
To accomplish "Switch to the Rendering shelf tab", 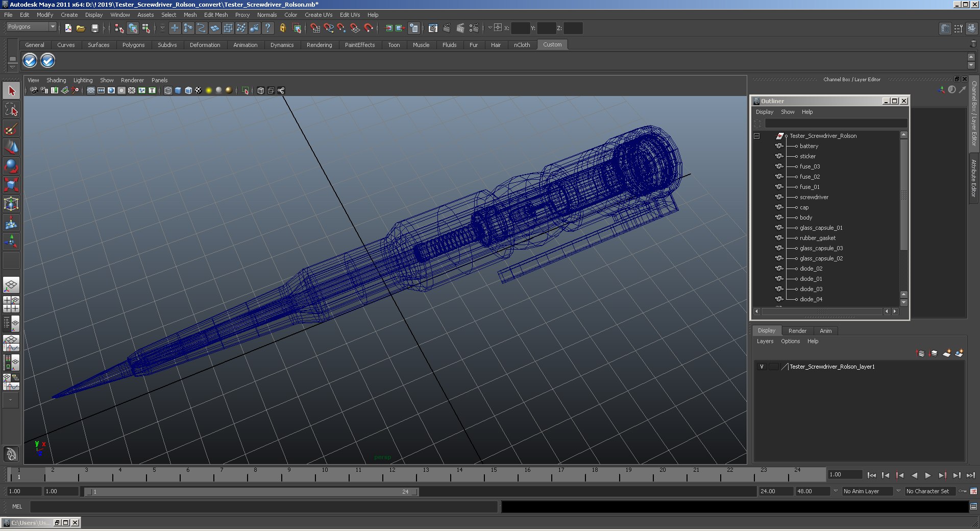I will pos(320,45).
